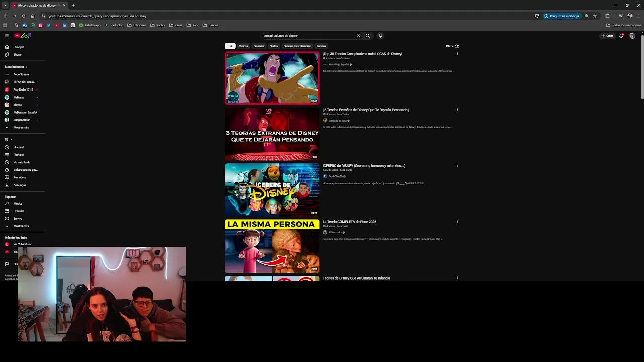Open 3 Teorías Extrañas de Disney thumbnail
644x362 pixels.
pyautogui.click(x=272, y=134)
